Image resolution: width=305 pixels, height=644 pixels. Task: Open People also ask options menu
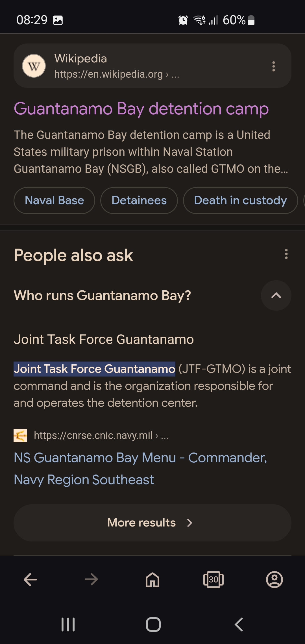pyautogui.click(x=286, y=254)
